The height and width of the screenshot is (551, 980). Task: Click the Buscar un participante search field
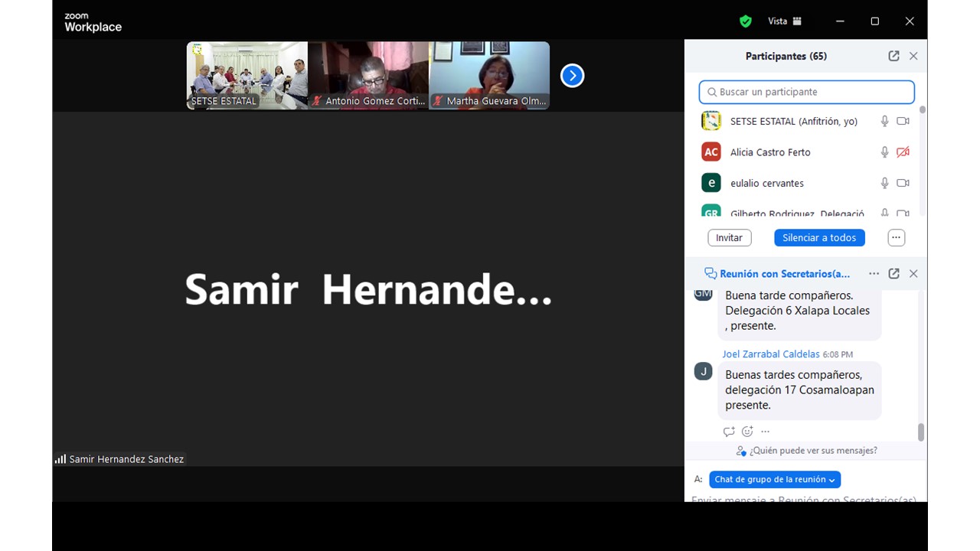click(x=807, y=92)
